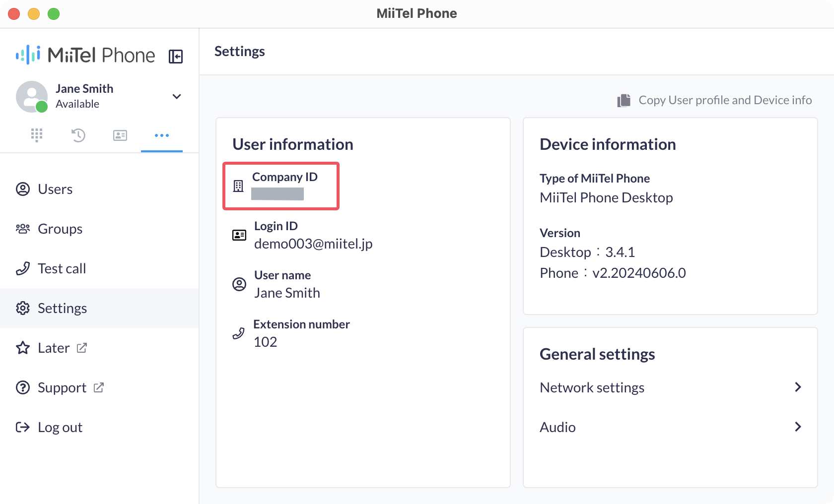Click the Desktop version 3.4.1 text
The height and width of the screenshot is (504, 834).
[x=587, y=252]
